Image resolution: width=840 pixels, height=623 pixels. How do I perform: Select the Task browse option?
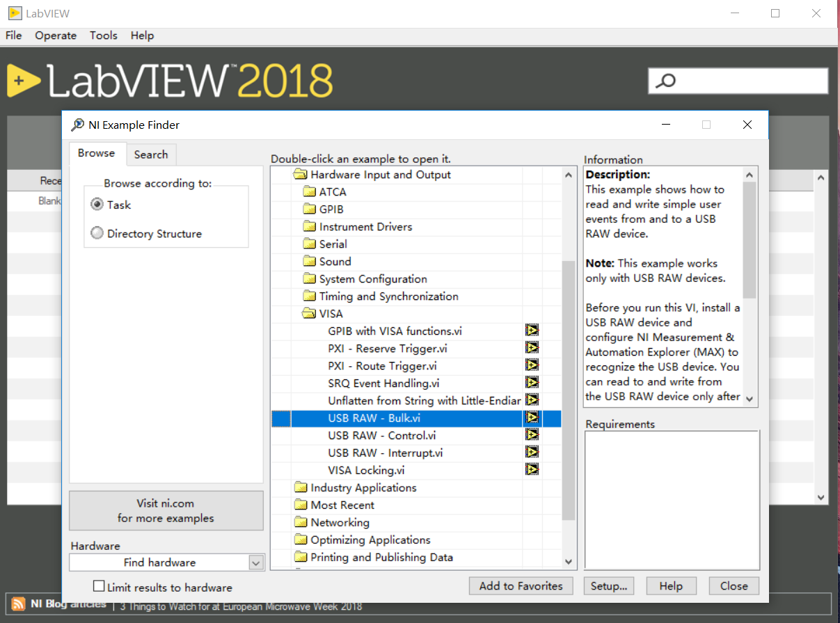click(97, 205)
